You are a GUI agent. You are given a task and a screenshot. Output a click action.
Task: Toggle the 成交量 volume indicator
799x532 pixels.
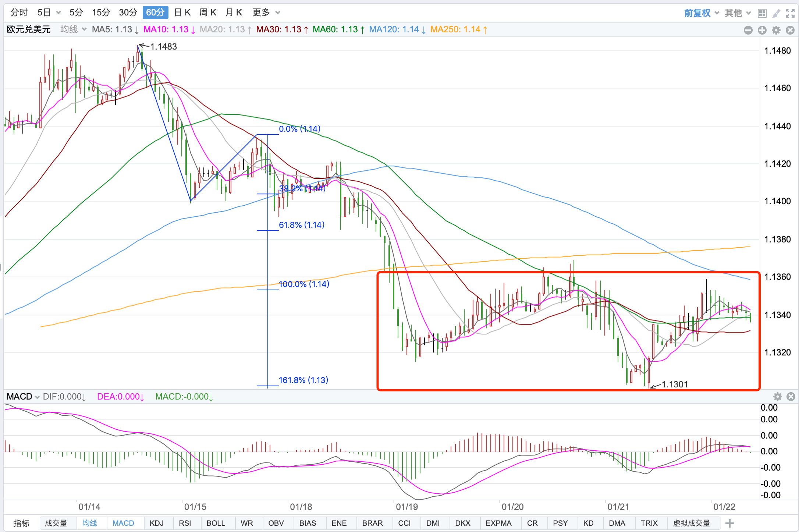(56, 523)
